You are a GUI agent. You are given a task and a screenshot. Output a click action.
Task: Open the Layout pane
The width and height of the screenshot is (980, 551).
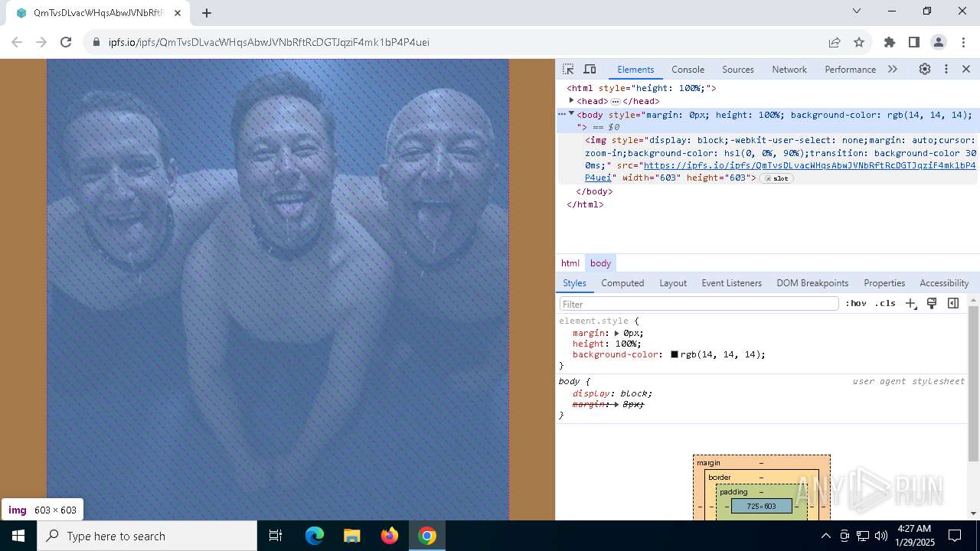[673, 282]
